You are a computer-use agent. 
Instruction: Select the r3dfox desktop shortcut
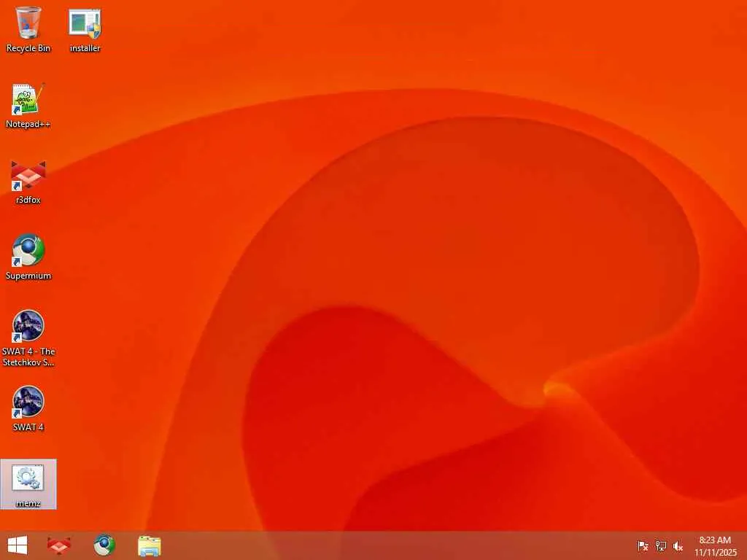coord(28,182)
